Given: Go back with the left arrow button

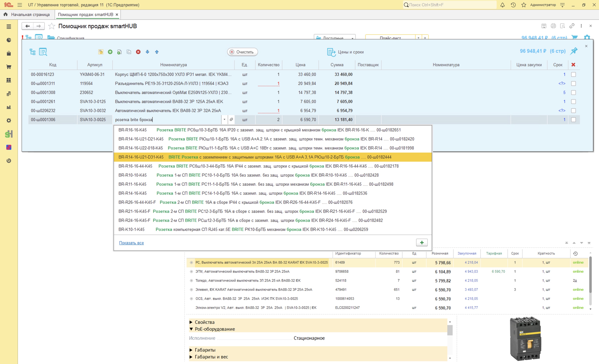Looking at the screenshot, I should pos(27,26).
